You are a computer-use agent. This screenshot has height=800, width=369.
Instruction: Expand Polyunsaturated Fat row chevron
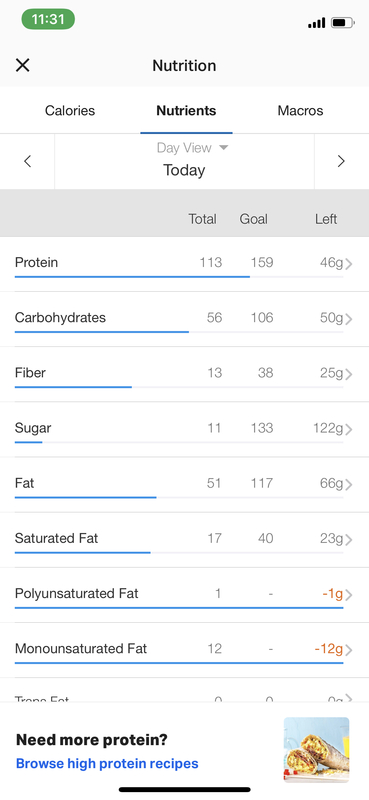349,595
